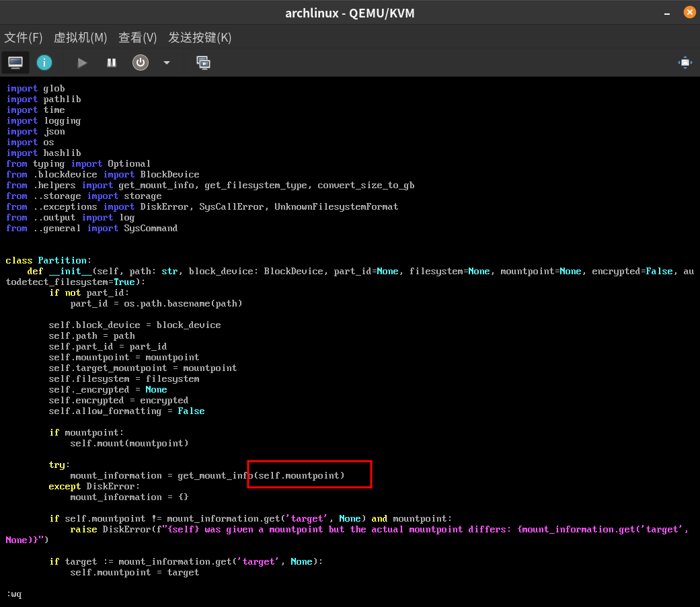
Task: Click the 'Optional' typing import
Action: tap(129, 164)
